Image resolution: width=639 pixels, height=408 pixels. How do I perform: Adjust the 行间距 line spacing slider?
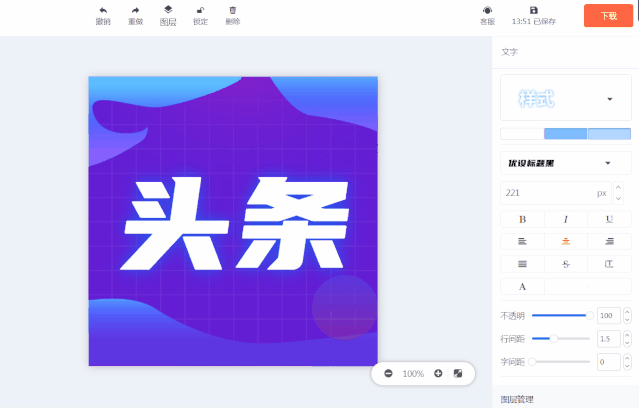pos(561,339)
